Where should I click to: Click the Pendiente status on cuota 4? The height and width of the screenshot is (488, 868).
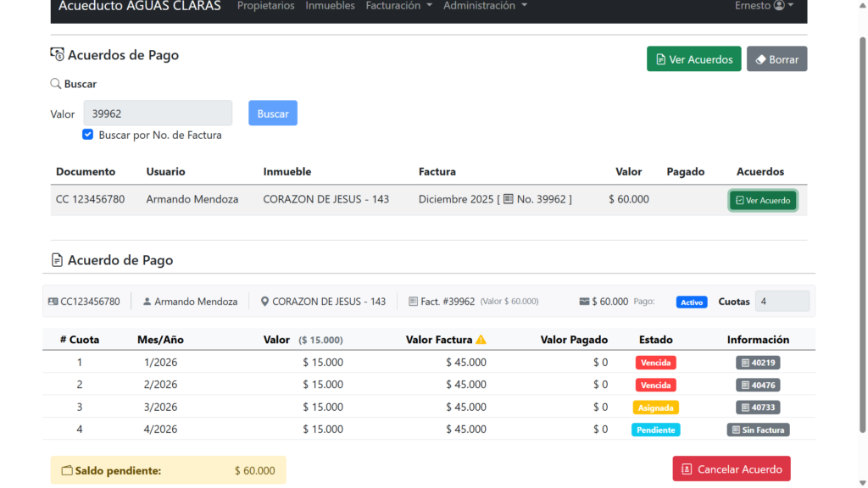pos(655,430)
